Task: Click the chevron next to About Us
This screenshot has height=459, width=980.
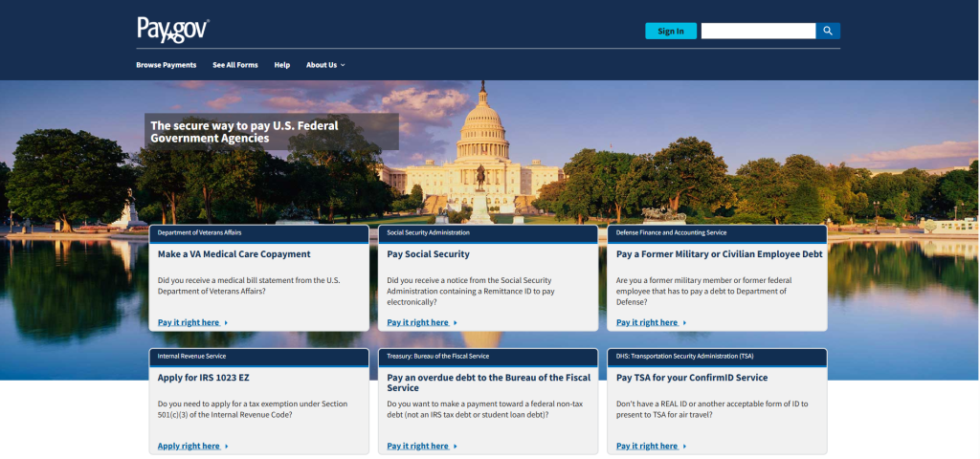Action: [343, 65]
